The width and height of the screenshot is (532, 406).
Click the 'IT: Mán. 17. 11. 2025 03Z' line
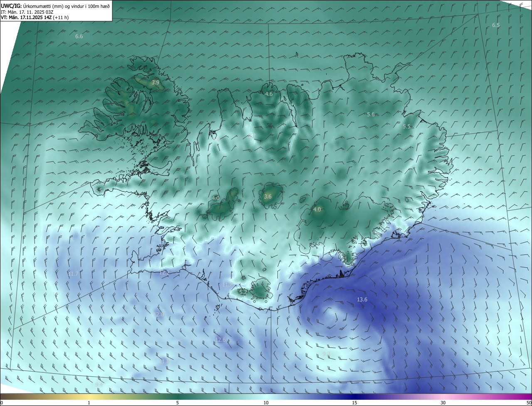pyautogui.click(x=27, y=12)
